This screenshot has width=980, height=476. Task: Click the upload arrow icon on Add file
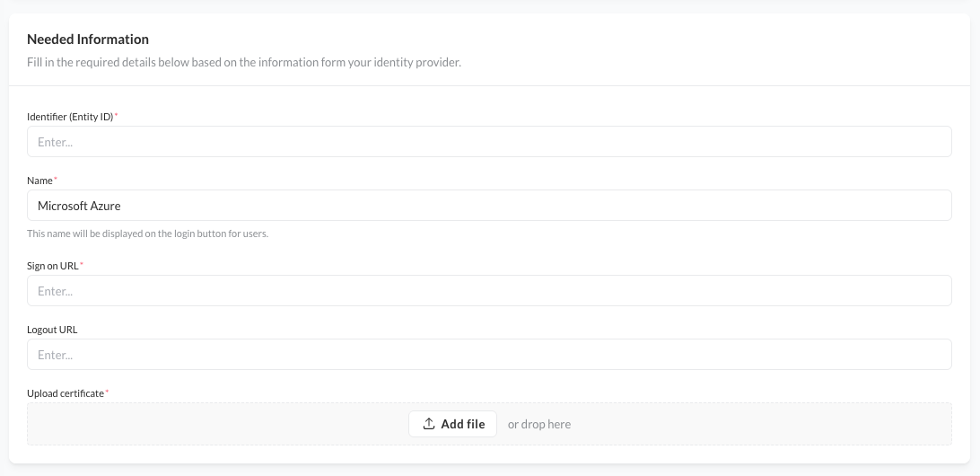coord(429,424)
